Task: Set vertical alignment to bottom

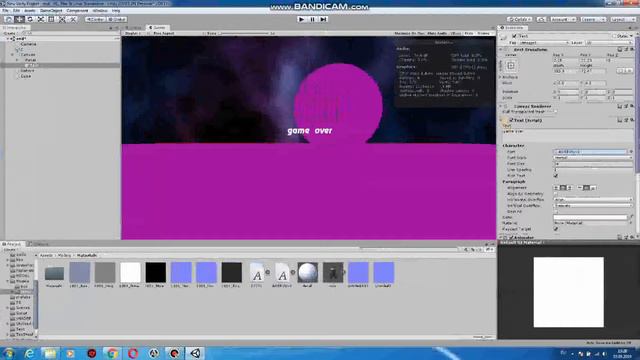Action: [593, 188]
